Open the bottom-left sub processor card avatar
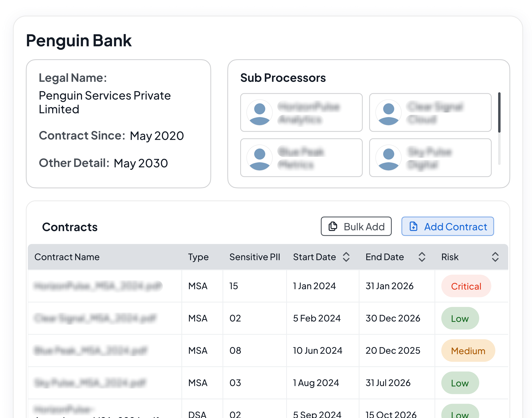Screen dimensions: 532x418 point(259,158)
